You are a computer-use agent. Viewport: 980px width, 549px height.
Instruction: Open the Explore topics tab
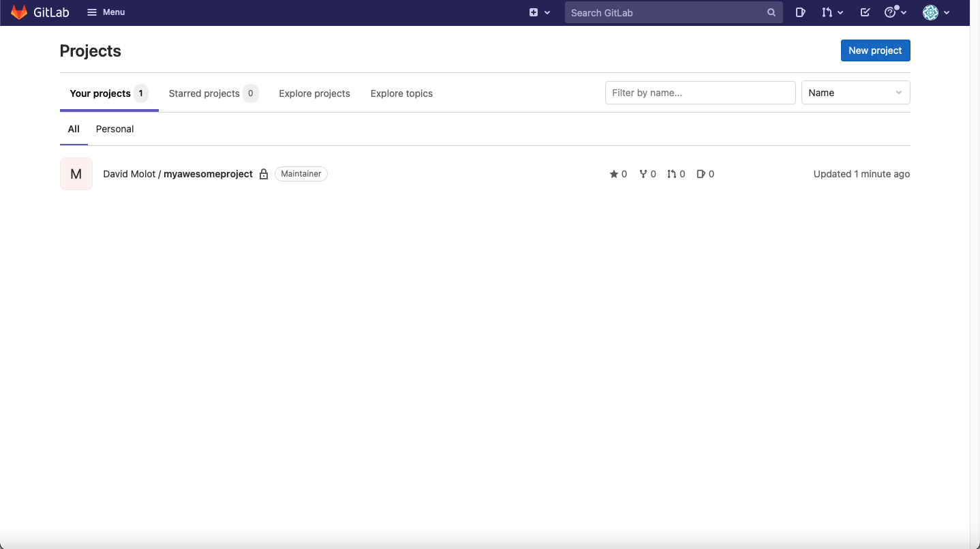[401, 93]
